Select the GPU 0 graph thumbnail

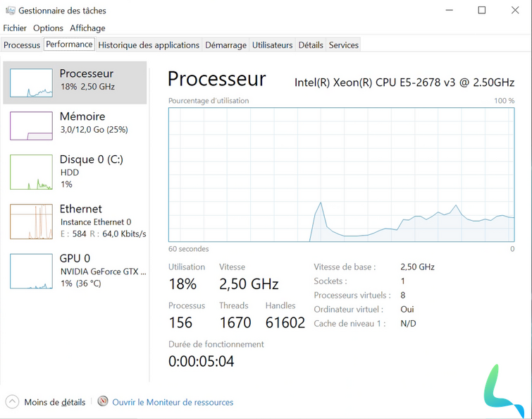31,271
